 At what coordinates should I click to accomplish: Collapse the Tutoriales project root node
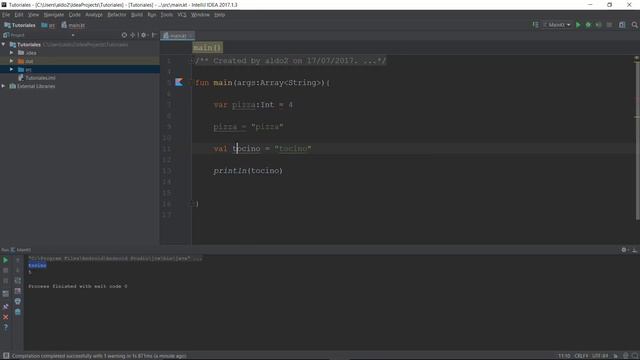pyautogui.click(x=4, y=44)
